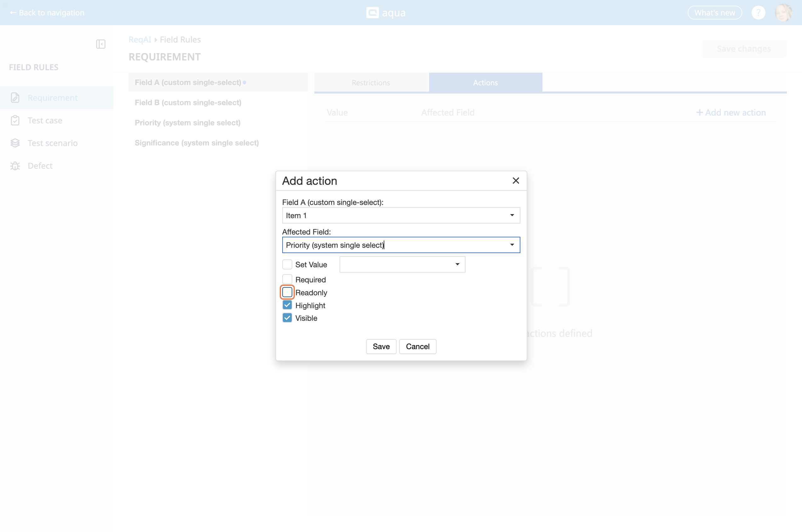The image size is (802, 532).
Task: Check the Required checkbox
Action: tap(287, 279)
